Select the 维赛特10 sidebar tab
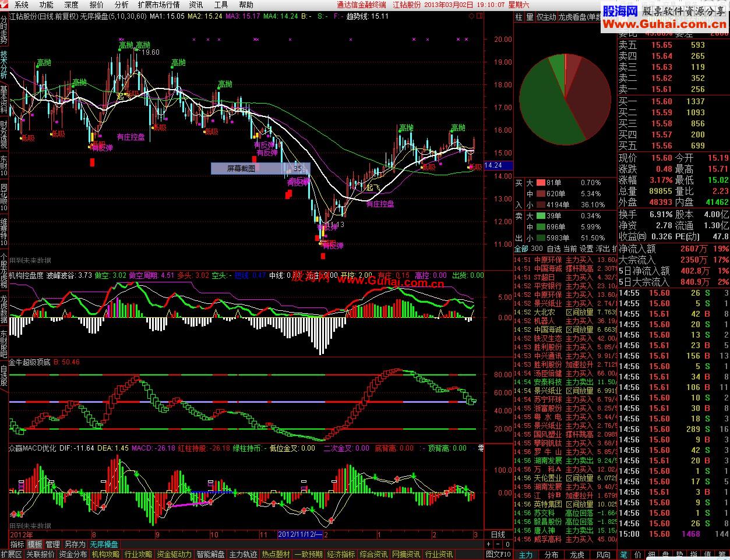The image size is (730, 560). 4,232
